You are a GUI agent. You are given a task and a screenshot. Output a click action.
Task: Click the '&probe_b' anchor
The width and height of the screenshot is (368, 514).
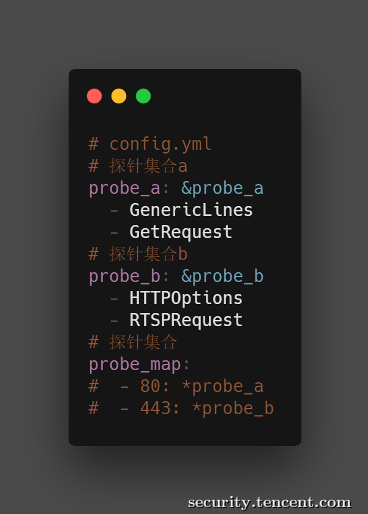click(x=222, y=277)
